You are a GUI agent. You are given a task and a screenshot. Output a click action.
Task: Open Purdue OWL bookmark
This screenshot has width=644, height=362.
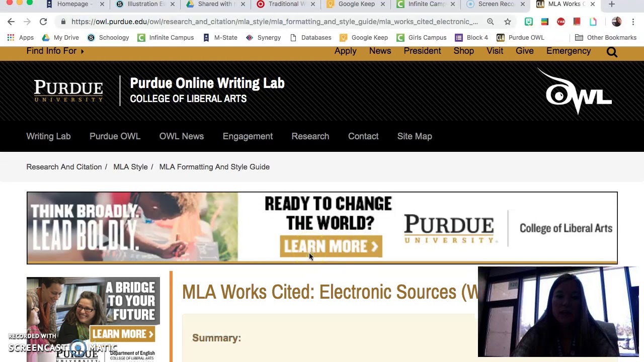[520, 38]
